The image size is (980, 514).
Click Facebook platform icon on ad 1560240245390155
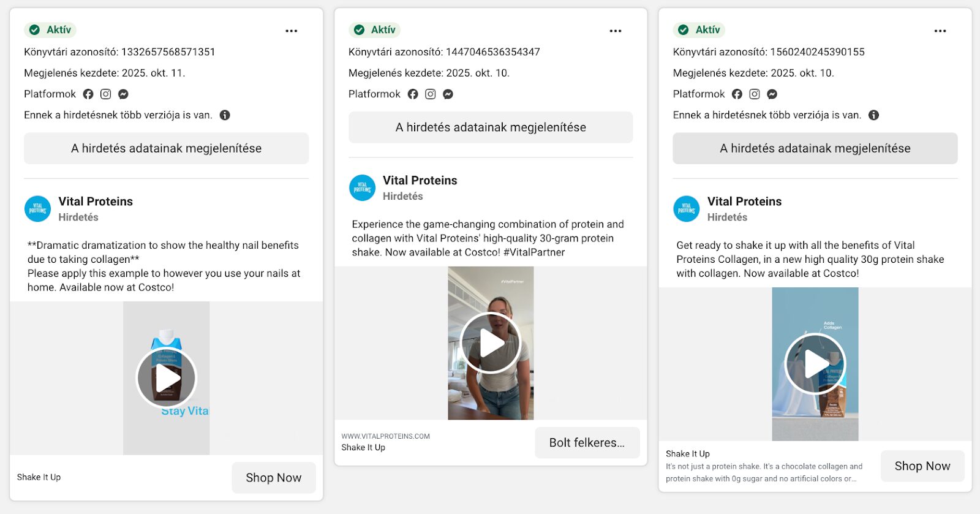(x=737, y=94)
